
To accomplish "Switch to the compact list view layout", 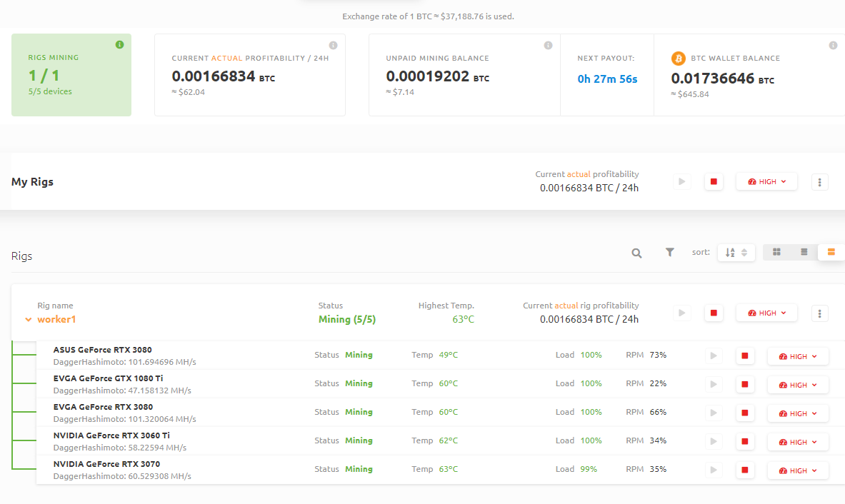I will coord(804,252).
